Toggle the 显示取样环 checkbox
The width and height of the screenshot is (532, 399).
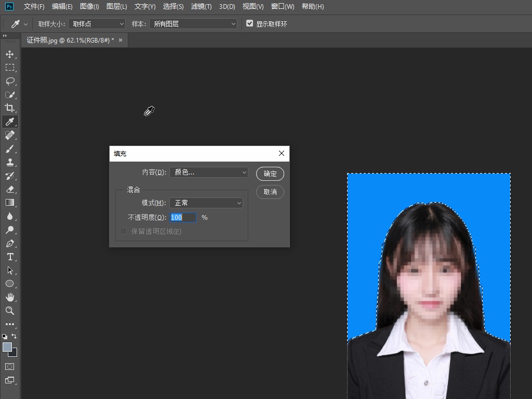click(250, 23)
